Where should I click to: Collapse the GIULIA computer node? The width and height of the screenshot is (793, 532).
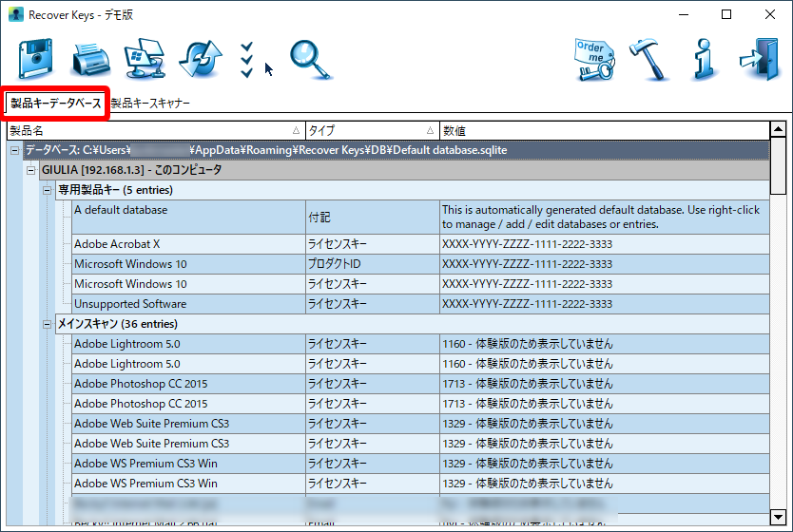(x=31, y=170)
